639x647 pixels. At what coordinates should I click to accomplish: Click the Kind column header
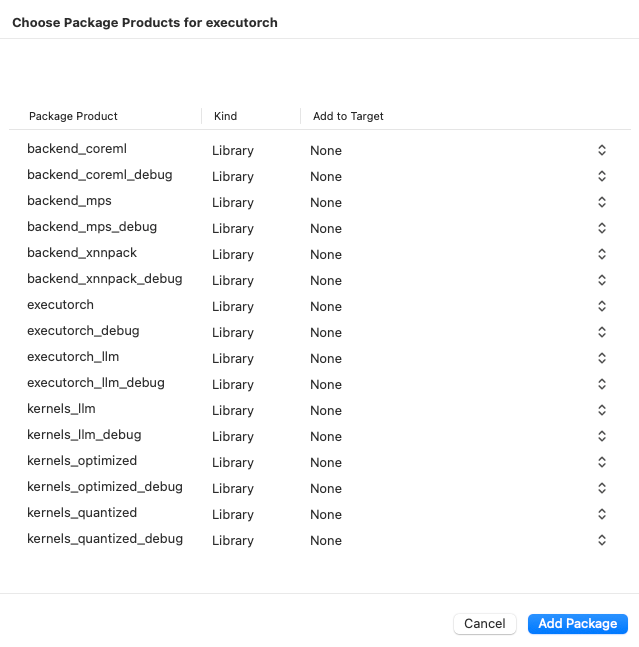click(x=226, y=116)
